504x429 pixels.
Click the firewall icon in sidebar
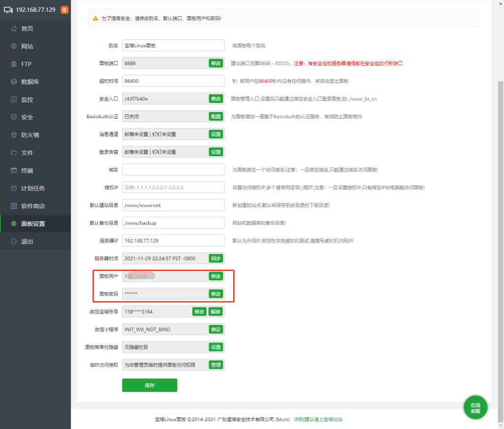pyautogui.click(x=14, y=135)
